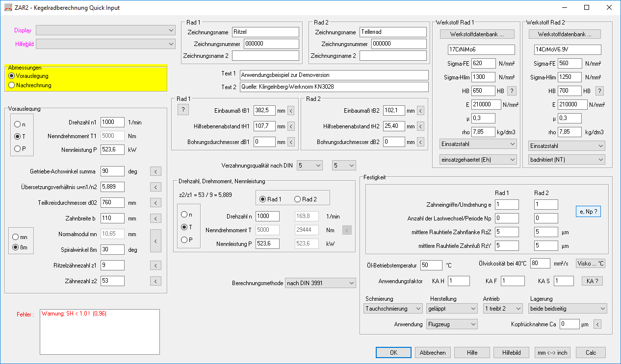Image resolution: width=621 pixels, height=364 pixels.
Task: Open the Berechnungsmethode dropdown
Action: (320, 283)
